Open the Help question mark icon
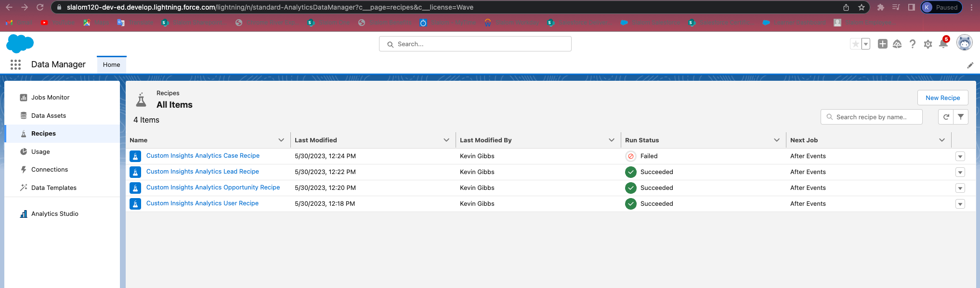 point(913,44)
